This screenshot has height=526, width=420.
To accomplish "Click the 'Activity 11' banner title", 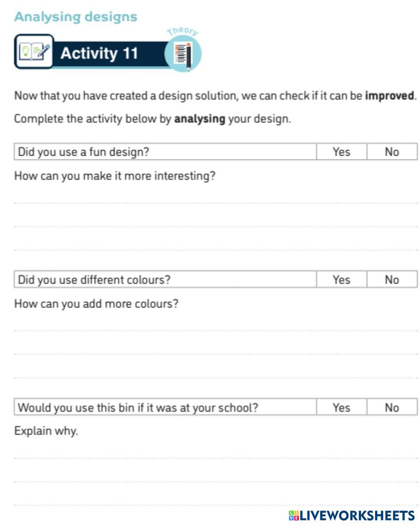I will (x=99, y=53).
